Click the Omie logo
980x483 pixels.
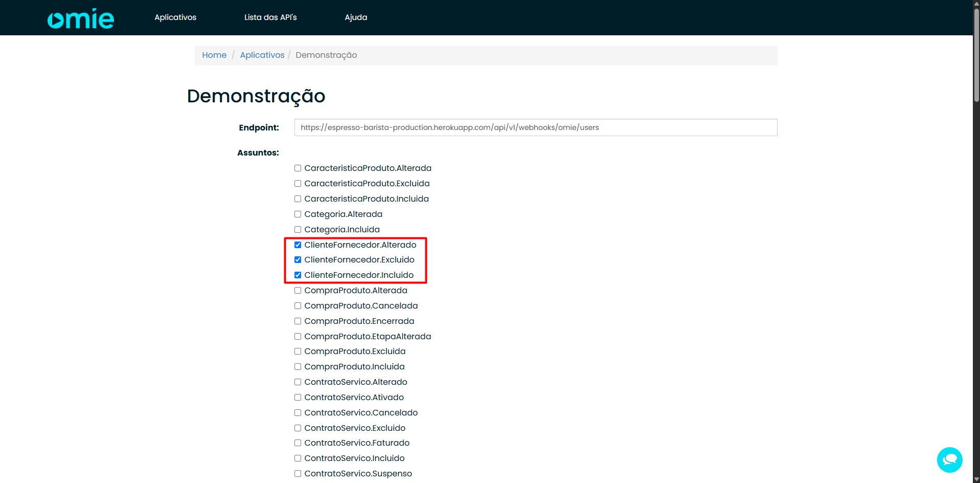click(x=81, y=18)
